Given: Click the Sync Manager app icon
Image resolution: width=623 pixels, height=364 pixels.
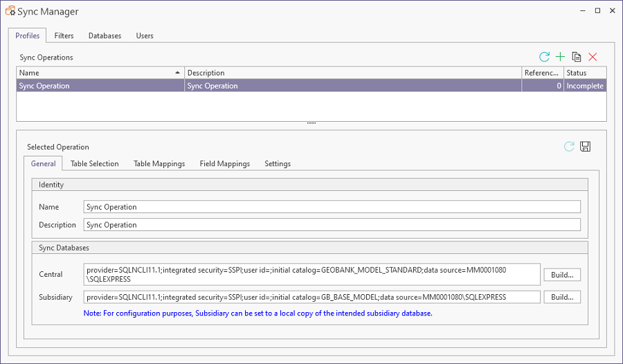Looking at the screenshot, I should tap(11, 12).
